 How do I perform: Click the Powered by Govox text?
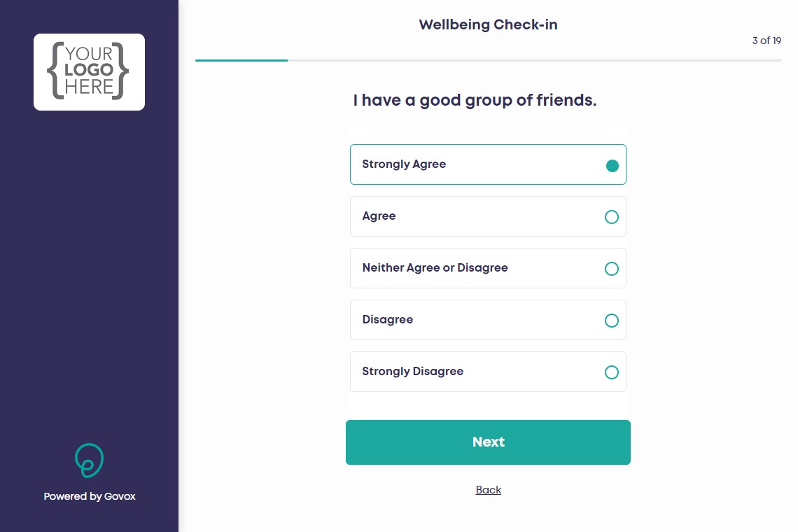pyautogui.click(x=90, y=496)
